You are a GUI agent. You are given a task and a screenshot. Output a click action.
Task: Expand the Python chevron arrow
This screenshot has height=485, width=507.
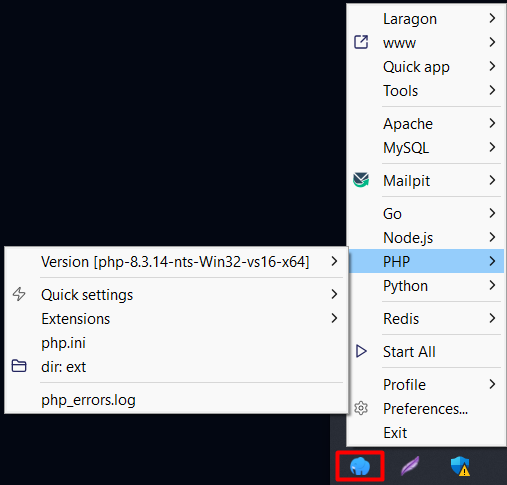[x=492, y=285]
